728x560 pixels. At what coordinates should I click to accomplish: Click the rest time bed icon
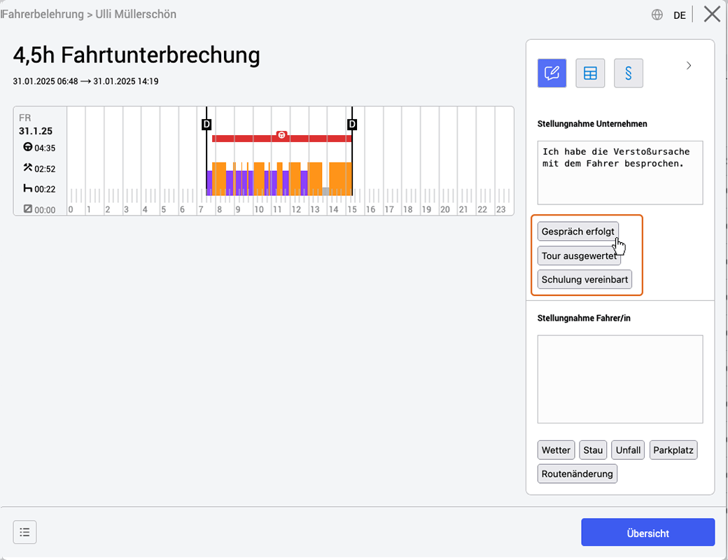pos(28,188)
